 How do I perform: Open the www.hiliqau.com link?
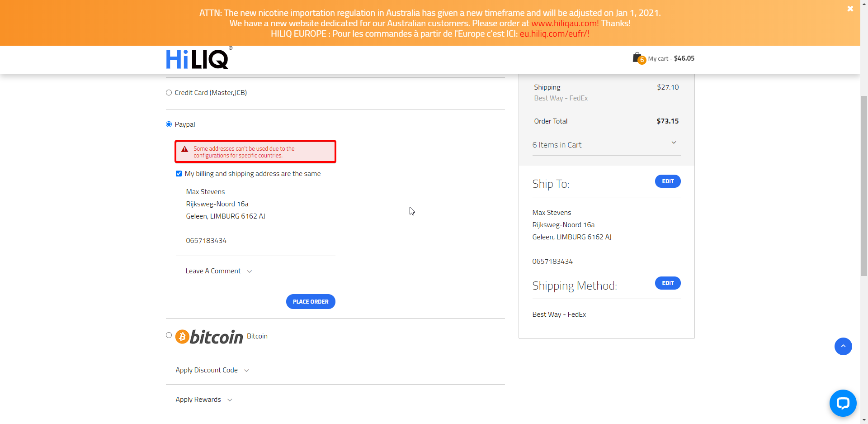tap(565, 24)
